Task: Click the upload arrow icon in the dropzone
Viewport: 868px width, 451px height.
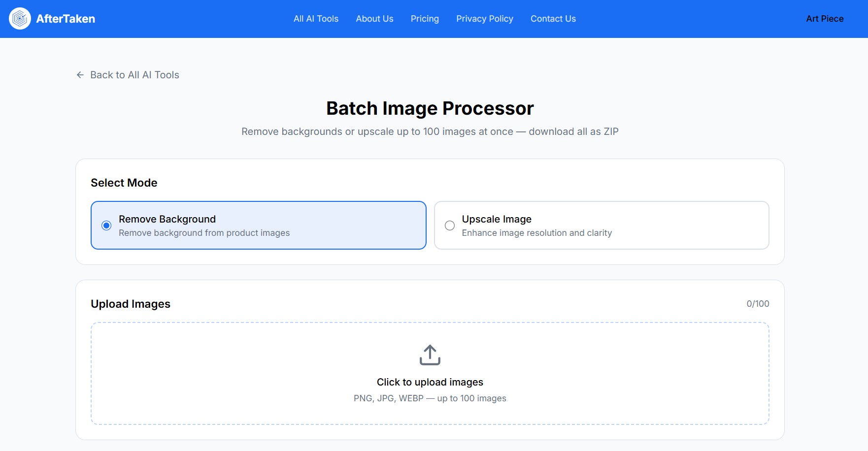Action: pos(430,354)
